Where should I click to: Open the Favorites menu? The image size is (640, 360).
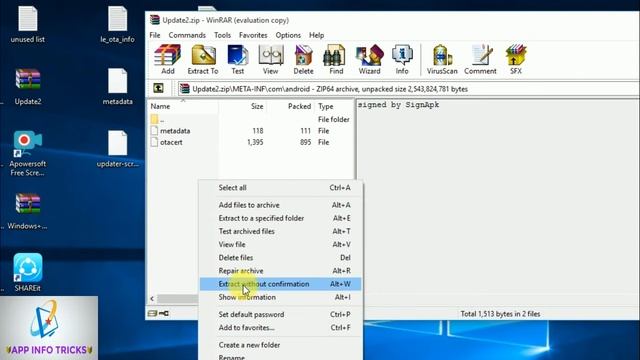click(x=253, y=35)
